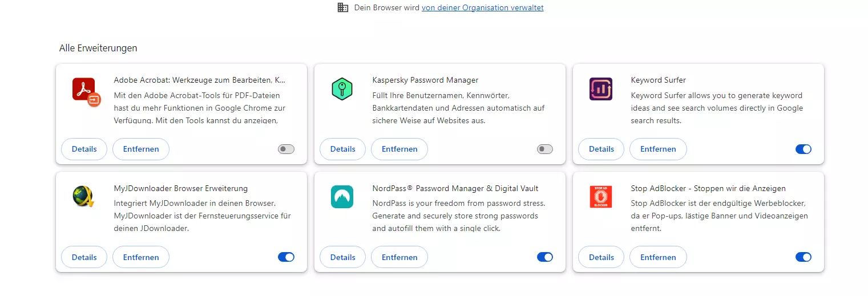Click the organization building icon
868x296 pixels.
tap(343, 7)
